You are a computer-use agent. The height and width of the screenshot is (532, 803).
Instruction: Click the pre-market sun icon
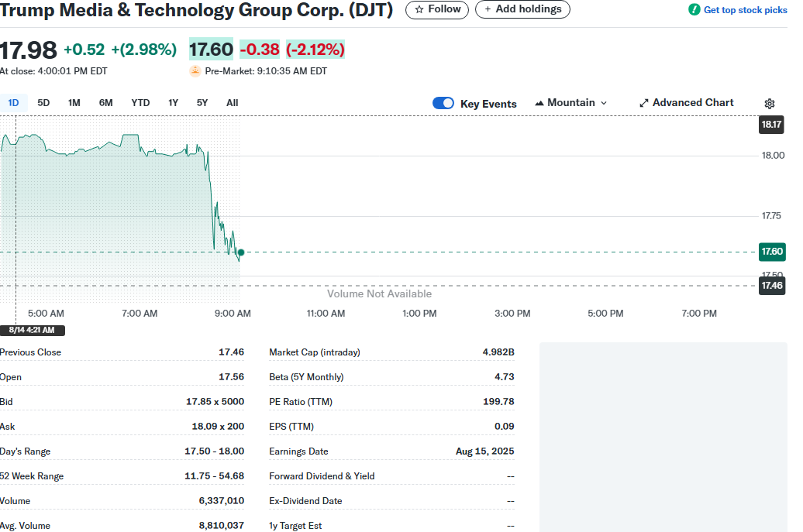[x=195, y=71]
